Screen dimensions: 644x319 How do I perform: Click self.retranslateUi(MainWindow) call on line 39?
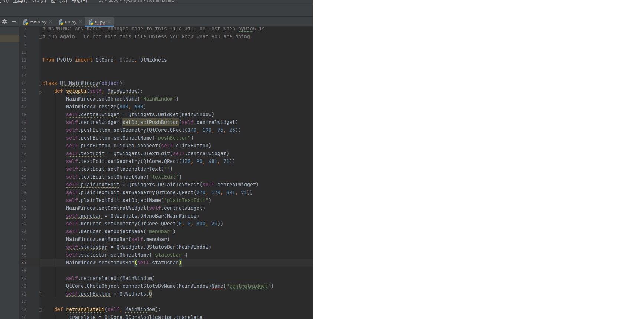click(111, 279)
